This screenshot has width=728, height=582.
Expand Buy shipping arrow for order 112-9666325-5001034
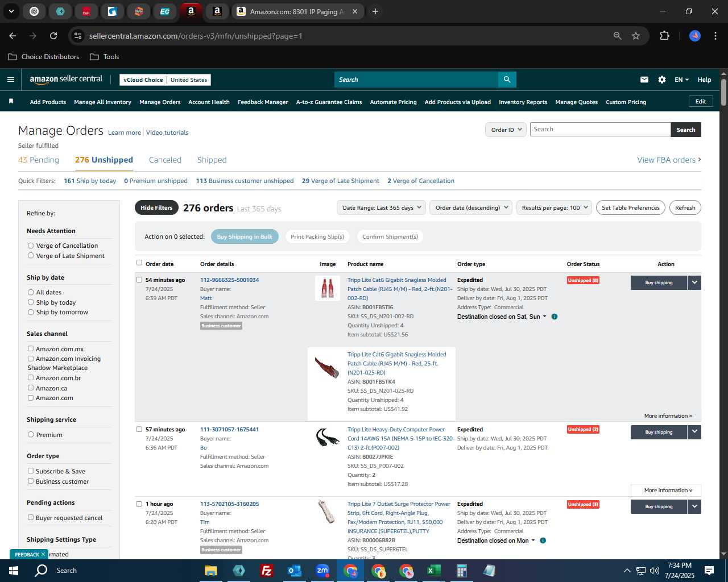(x=694, y=282)
